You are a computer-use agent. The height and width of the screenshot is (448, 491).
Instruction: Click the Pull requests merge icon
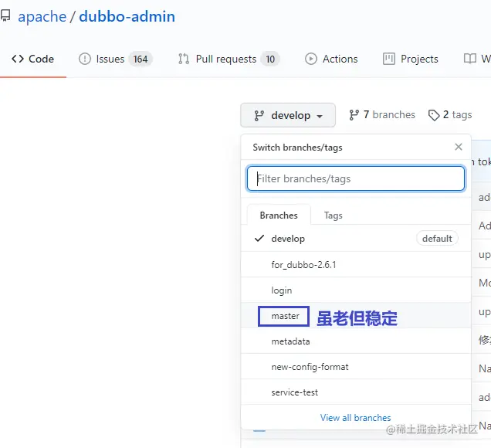(184, 59)
